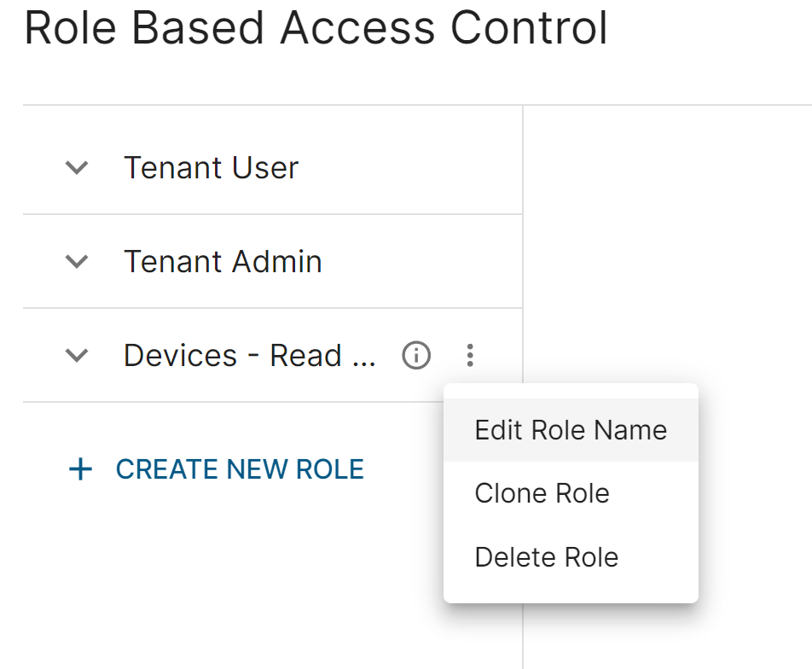Click the popup menu's top padding strip
The height and width of the screenshot is (669, 812).
[571, 391]
